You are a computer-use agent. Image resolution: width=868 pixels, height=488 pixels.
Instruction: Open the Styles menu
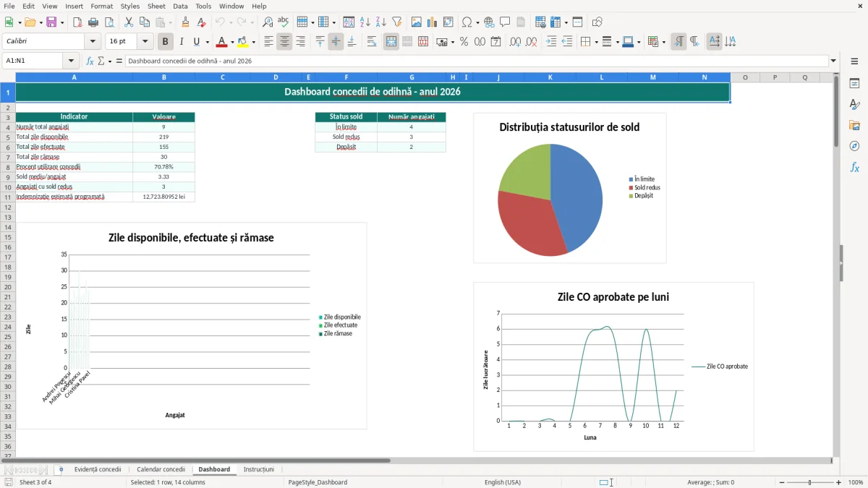click(x=130, y=6)
